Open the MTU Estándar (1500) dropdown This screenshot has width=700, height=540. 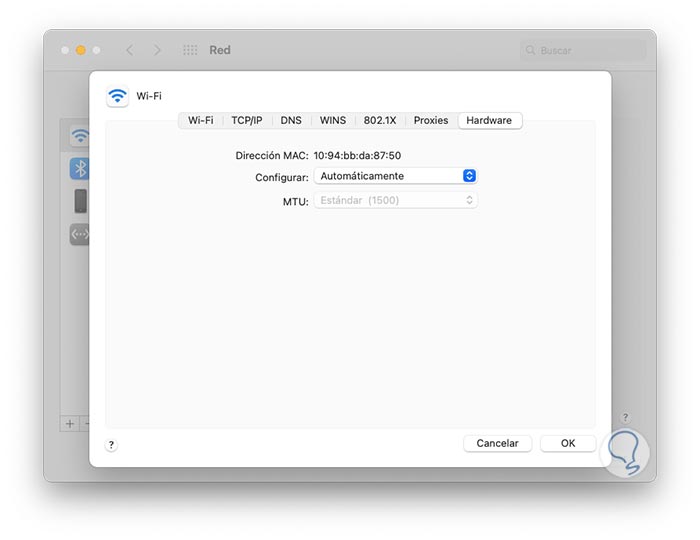tap(396, 200)
